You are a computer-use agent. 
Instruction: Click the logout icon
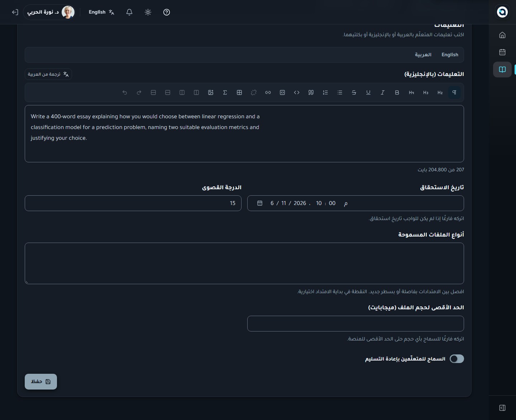[x=15, y=12]
